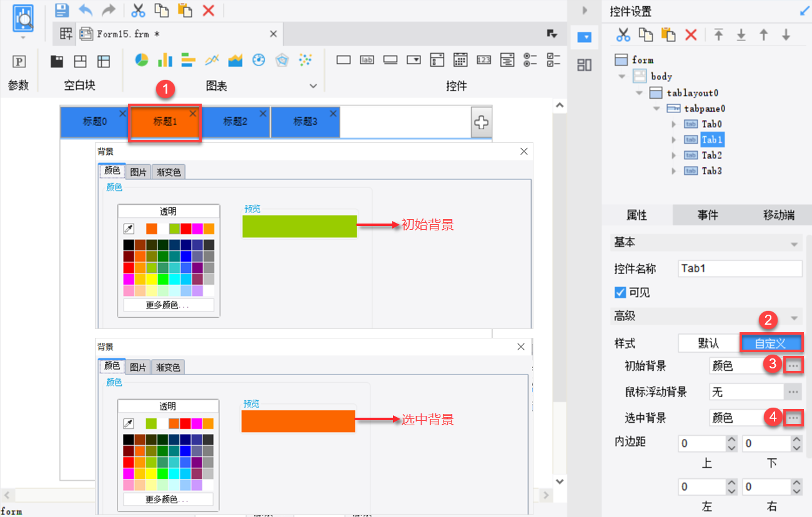Expand the Tab0 tree node

(673, 124)
